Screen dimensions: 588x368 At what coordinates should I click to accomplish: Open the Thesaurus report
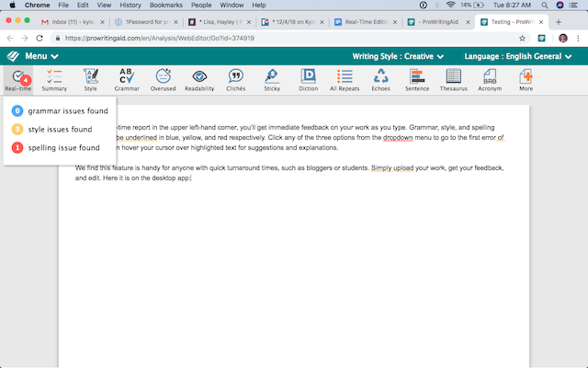tap(453, 80)
